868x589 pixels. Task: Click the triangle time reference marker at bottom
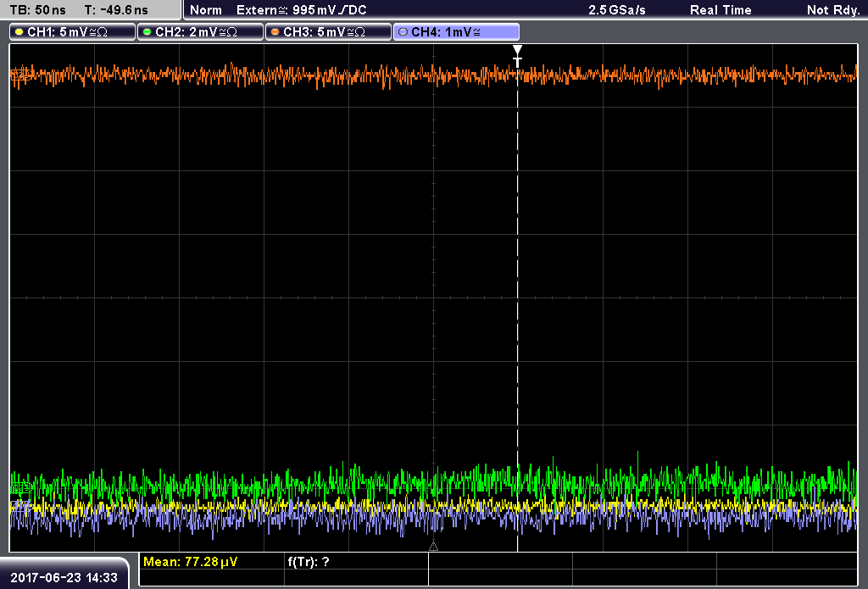click(x=433, y=547)
